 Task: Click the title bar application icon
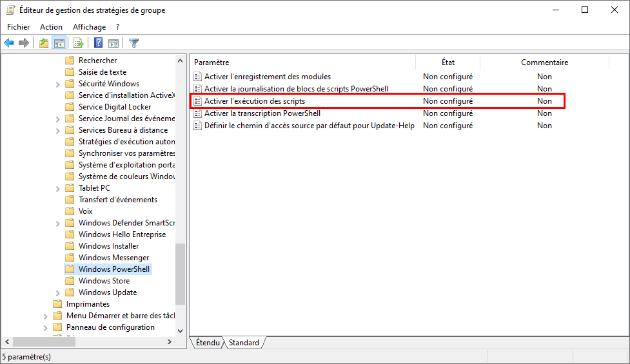pyautogui.click(x=11, y=10)
